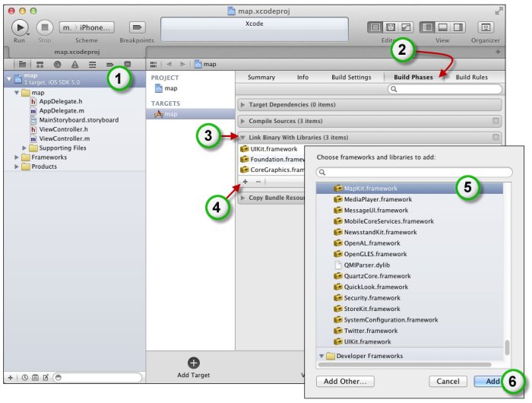Screen dimensions: 532x403
Task: Click the minus button under libraries
Action: click(x=258, y=182)
